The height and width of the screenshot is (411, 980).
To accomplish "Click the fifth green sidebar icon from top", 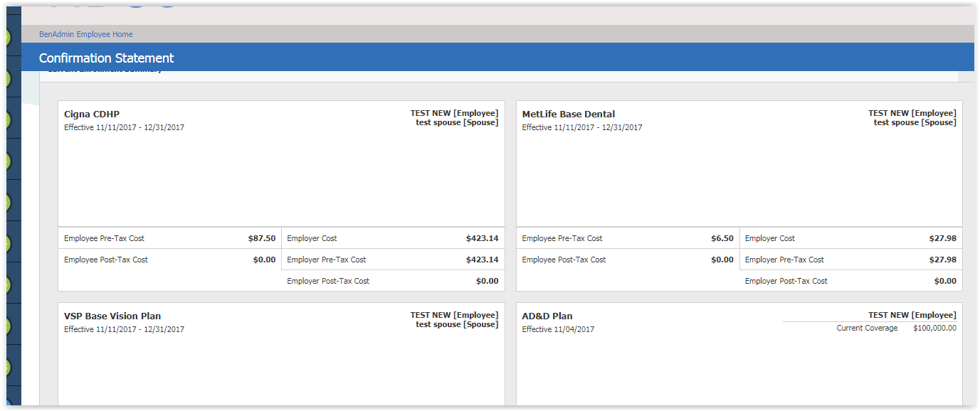I will [x=6, y=202].
